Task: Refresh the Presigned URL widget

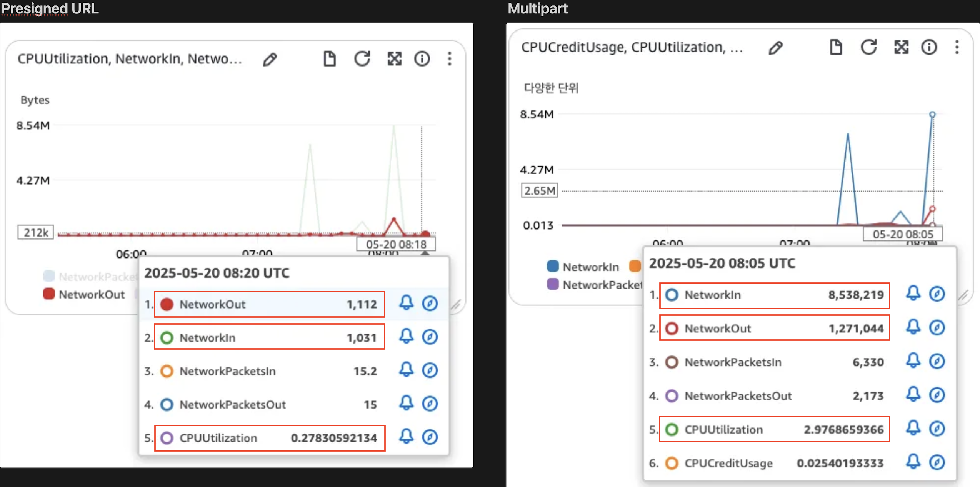Action: [x=362, y=59]
